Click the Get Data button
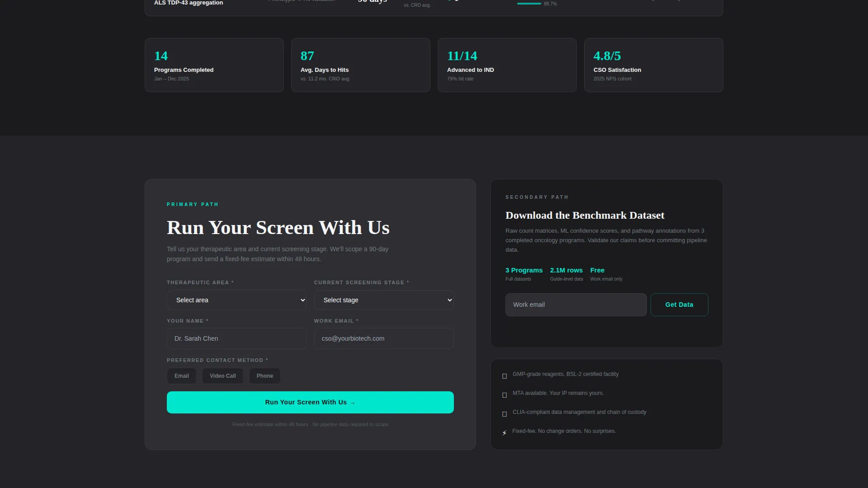 (x=679, y=305)
